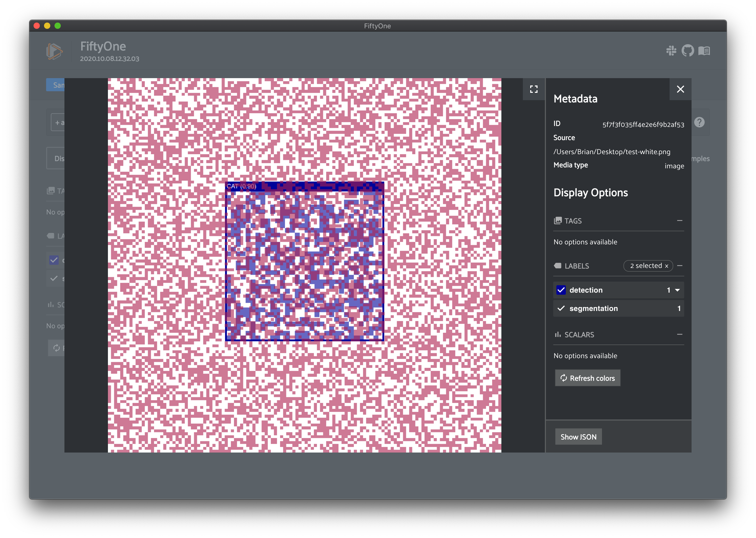Click the TAGS image icon in modal
The height and width of the screenshot is (538, 756).
pyautogui.click(x=557, y=221)
